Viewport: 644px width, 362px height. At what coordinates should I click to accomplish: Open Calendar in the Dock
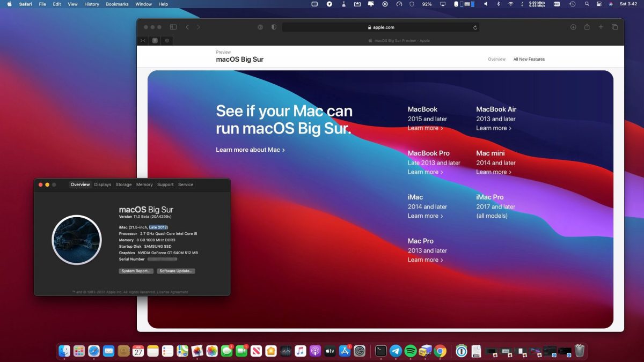tap(138, 351)
